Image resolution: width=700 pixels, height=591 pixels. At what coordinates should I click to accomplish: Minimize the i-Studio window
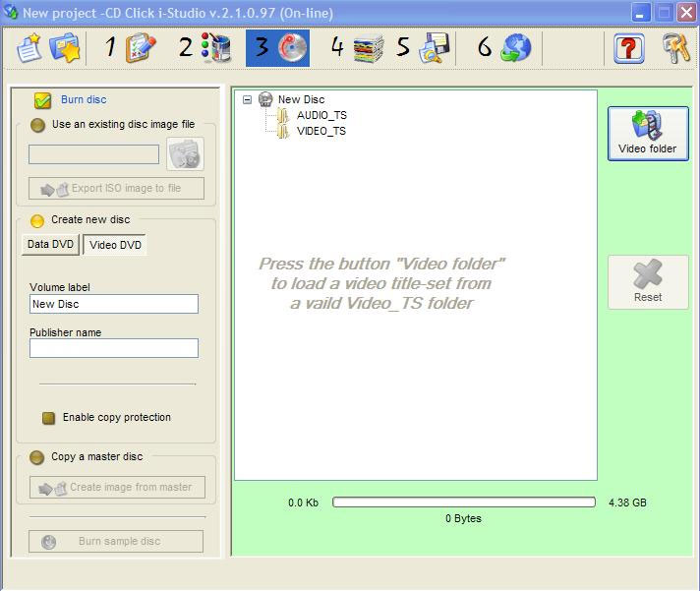[640, 13]
